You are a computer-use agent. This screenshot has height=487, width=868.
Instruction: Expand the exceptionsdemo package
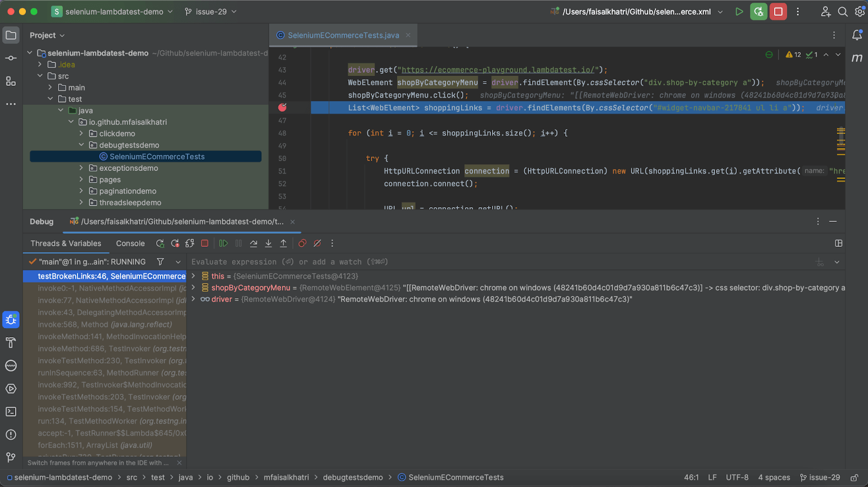point(81,168)
